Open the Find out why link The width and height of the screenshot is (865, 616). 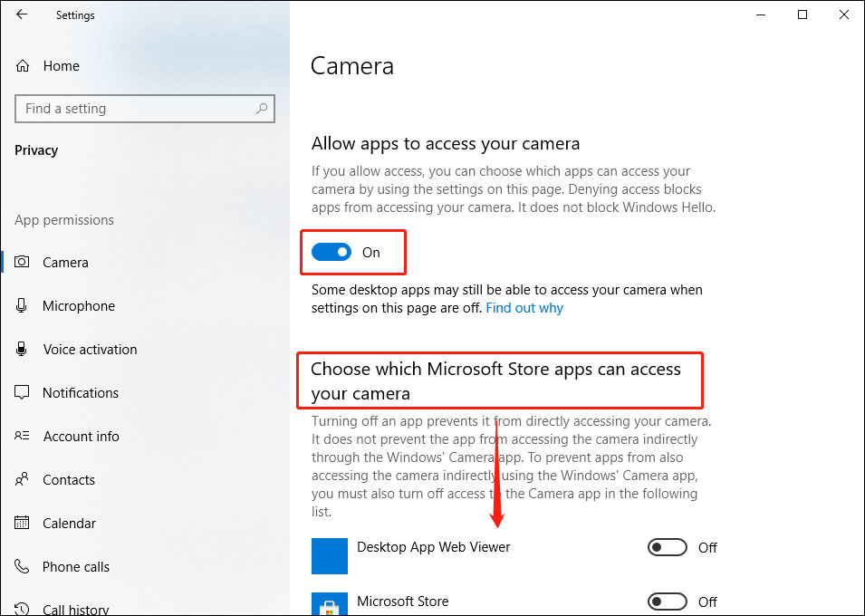coord(524,307)
